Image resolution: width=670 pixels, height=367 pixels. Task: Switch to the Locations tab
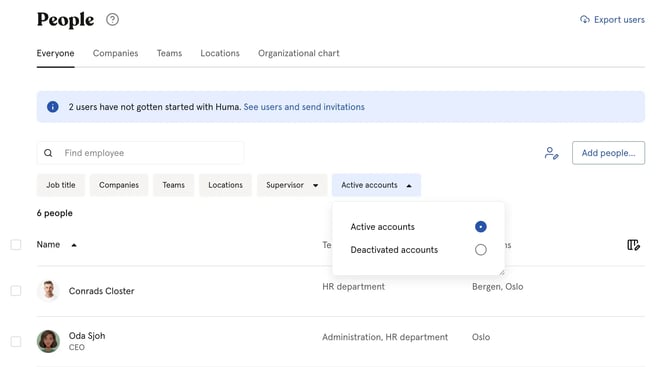click(220, 53)
